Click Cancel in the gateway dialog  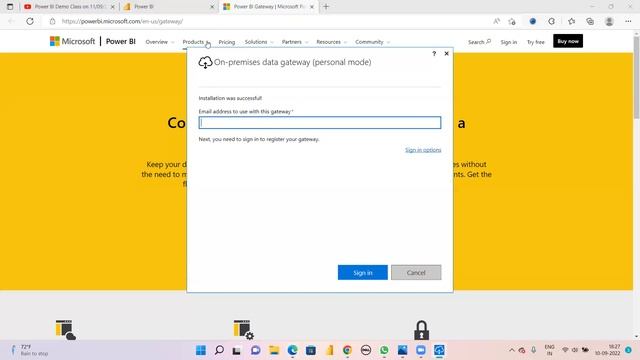pyautogui.click(x=416, y=272)
